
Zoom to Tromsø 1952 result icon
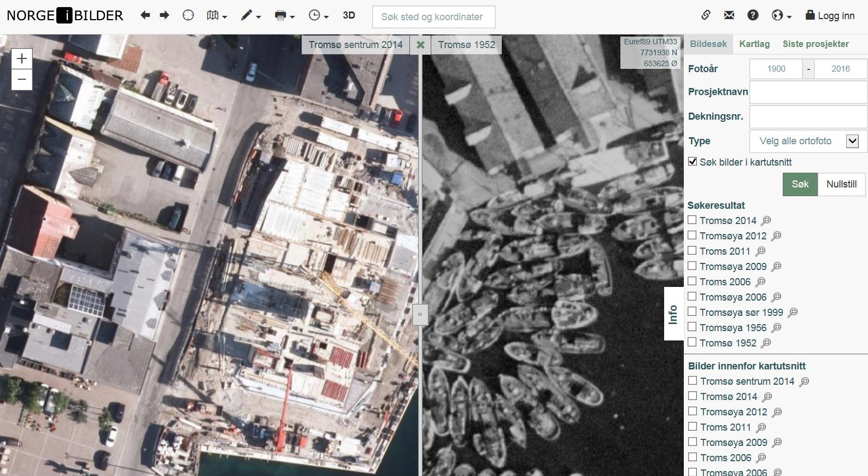tap(766, 343)
